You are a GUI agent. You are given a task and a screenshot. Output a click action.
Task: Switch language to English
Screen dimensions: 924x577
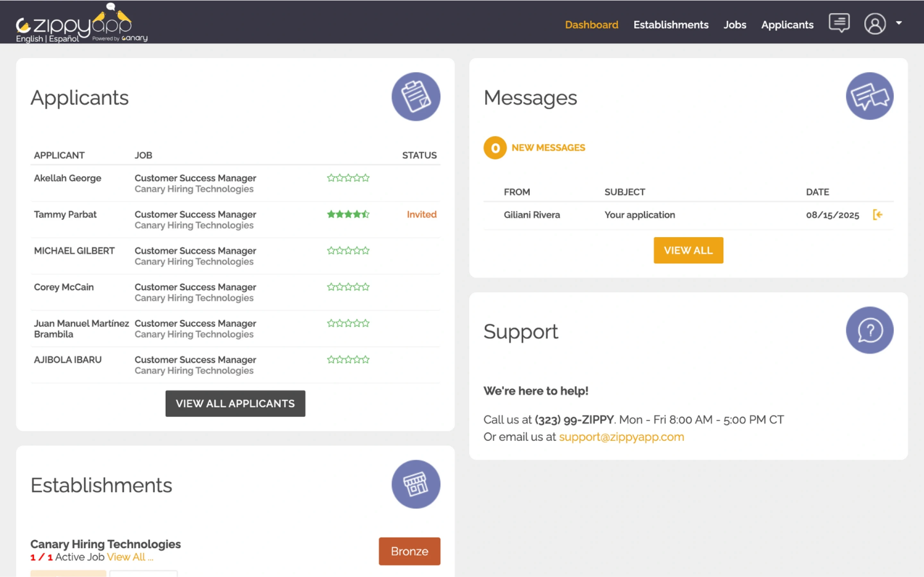30,39
